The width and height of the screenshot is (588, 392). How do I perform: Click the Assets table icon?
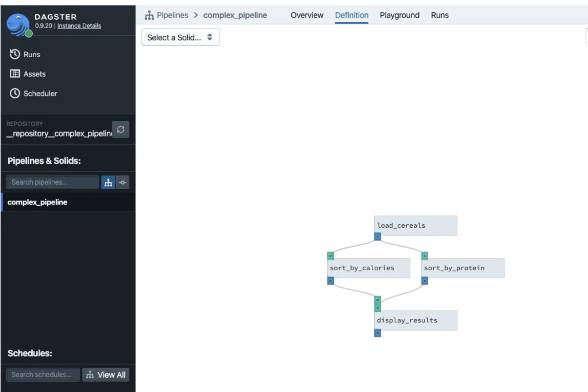click(15, 73)
